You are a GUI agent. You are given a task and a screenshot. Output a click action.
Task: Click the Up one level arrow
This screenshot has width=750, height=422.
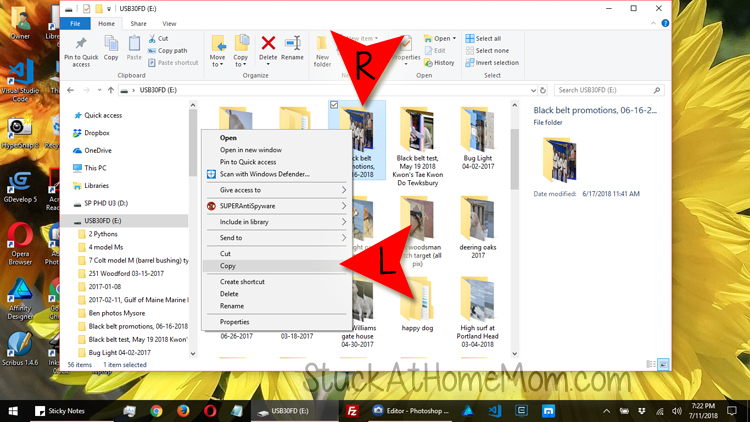click(x=111, y=90)
